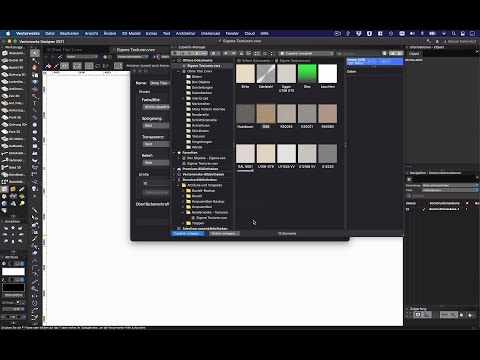Click the Wi-Fi status icon
Image resolution: width=480 pixels, height=360 pixels.
pos(444,33)
